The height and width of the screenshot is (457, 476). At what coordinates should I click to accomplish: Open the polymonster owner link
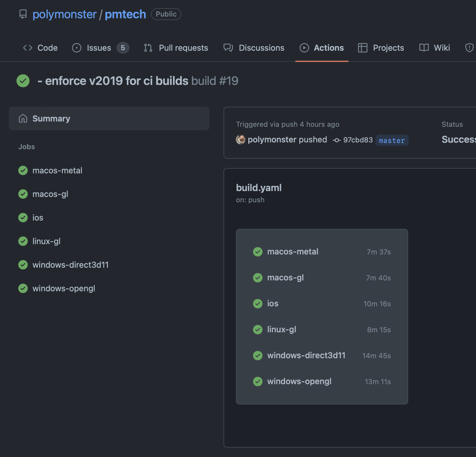[x=64, y=14]
